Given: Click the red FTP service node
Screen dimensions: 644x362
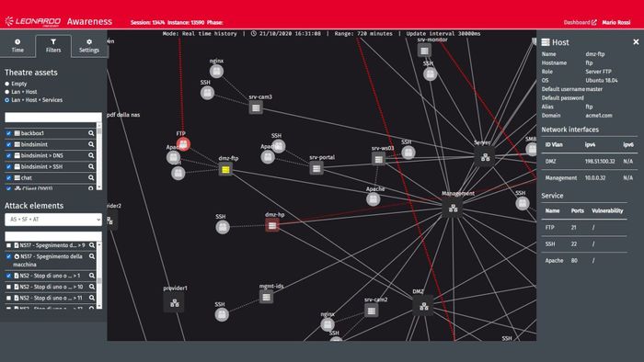Looking at the screenshot, I should pyautogui.click(x=183, y=144).
